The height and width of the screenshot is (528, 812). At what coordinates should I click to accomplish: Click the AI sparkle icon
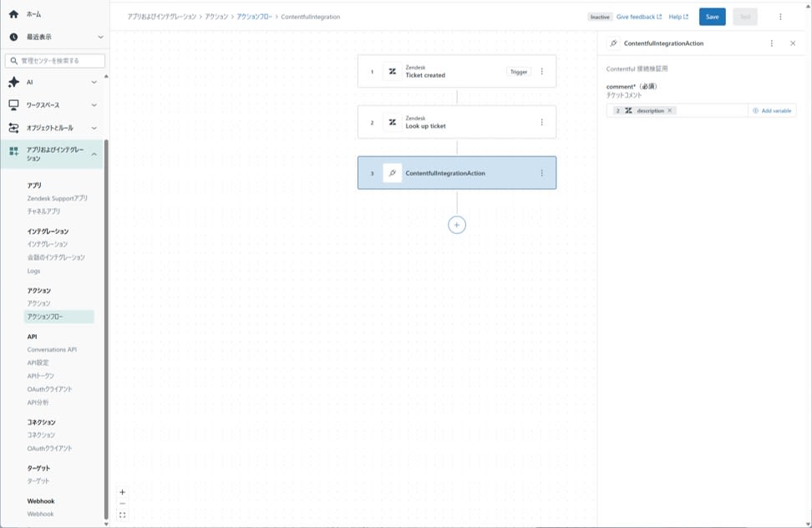14,82
